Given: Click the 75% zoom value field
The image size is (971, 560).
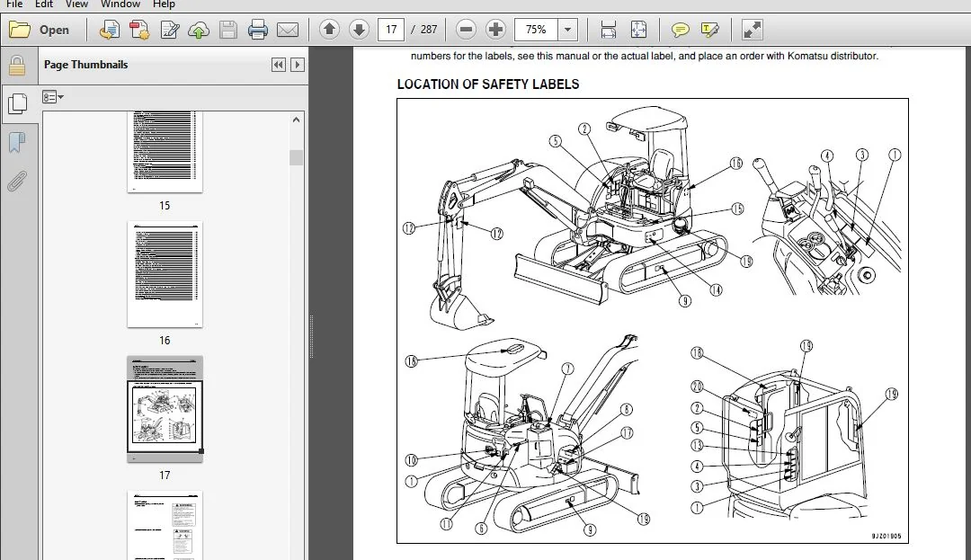Looking at the screenshot, I should click(536, 29).
